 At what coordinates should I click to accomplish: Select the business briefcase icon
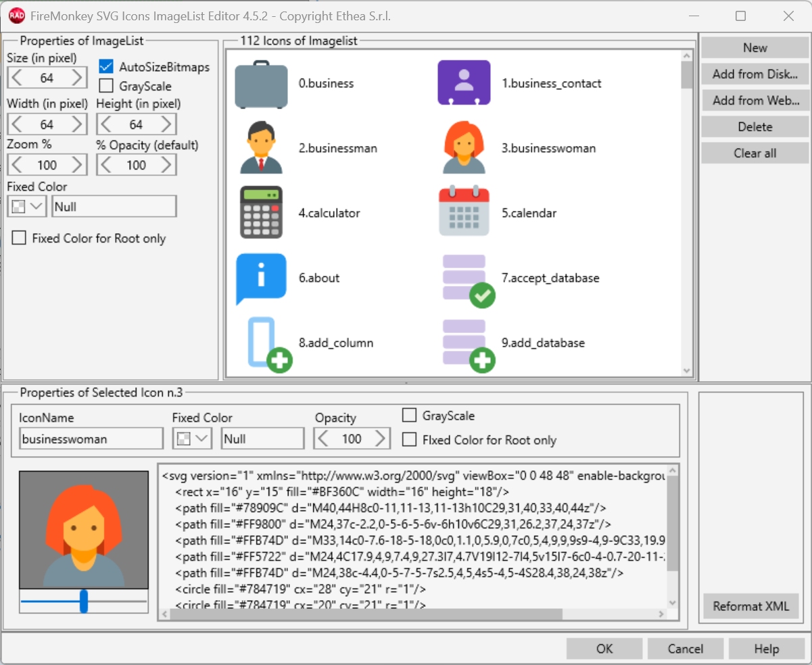[261, 82]
